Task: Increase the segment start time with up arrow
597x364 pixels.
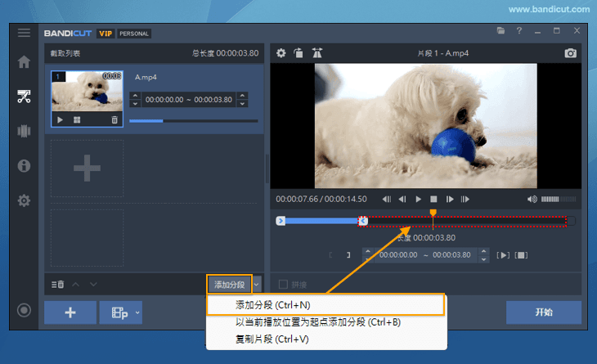Action: point(135,96)
